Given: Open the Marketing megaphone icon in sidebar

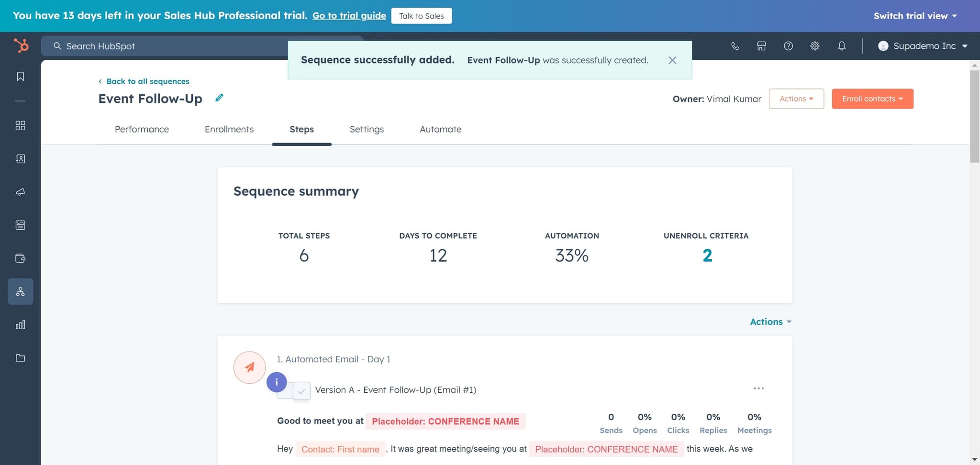Looking at the screenshot, I should tap(20, 192).
